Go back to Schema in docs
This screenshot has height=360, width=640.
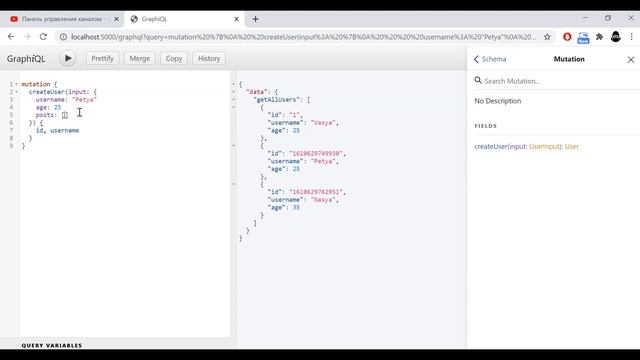click(490, 59)
